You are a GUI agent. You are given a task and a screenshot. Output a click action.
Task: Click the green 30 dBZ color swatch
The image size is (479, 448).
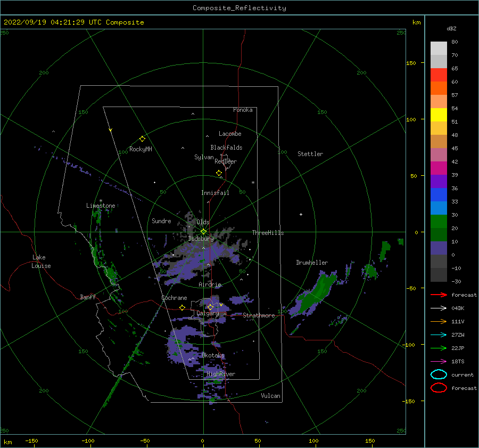coord(439,222)
